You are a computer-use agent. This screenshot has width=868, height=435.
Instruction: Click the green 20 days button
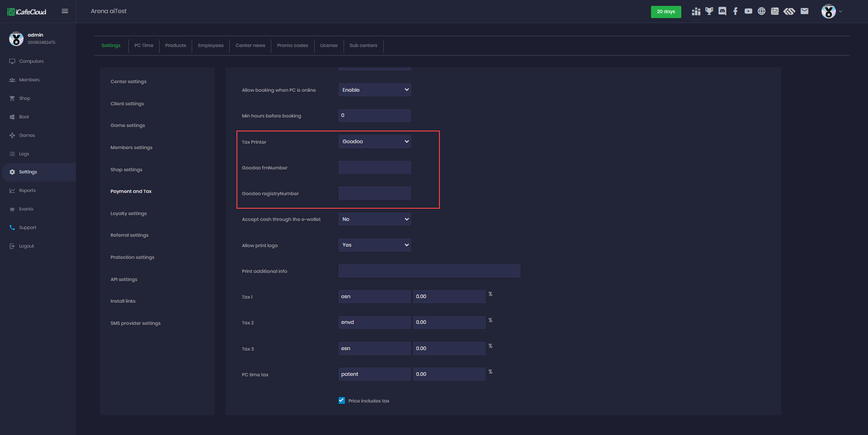point(666,12)
